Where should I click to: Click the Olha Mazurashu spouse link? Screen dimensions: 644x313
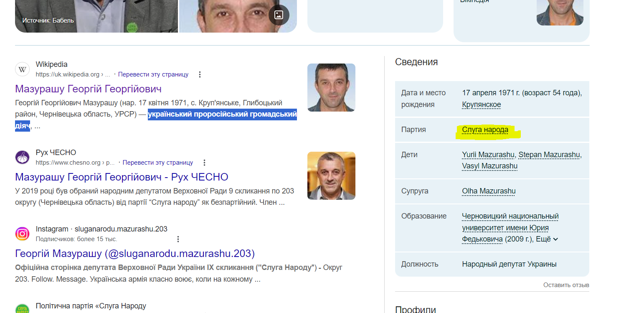pyautogui.click(x=488, y=191)
